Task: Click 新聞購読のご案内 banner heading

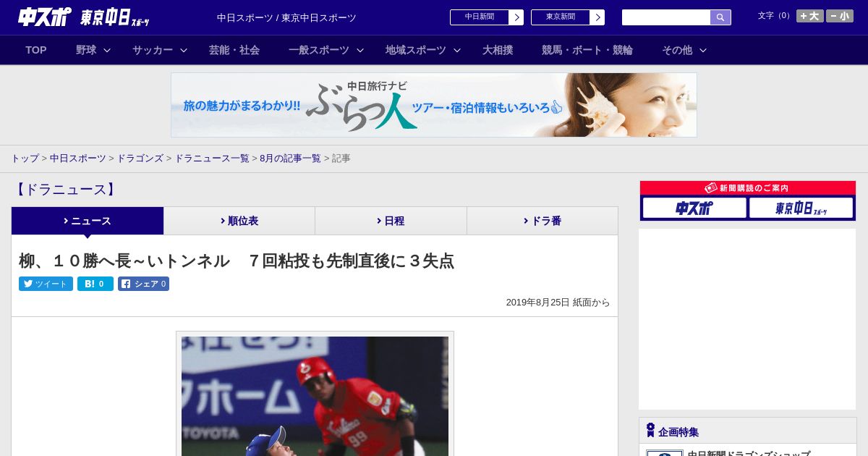Action: pyautogui.click(x=747, y=187)
